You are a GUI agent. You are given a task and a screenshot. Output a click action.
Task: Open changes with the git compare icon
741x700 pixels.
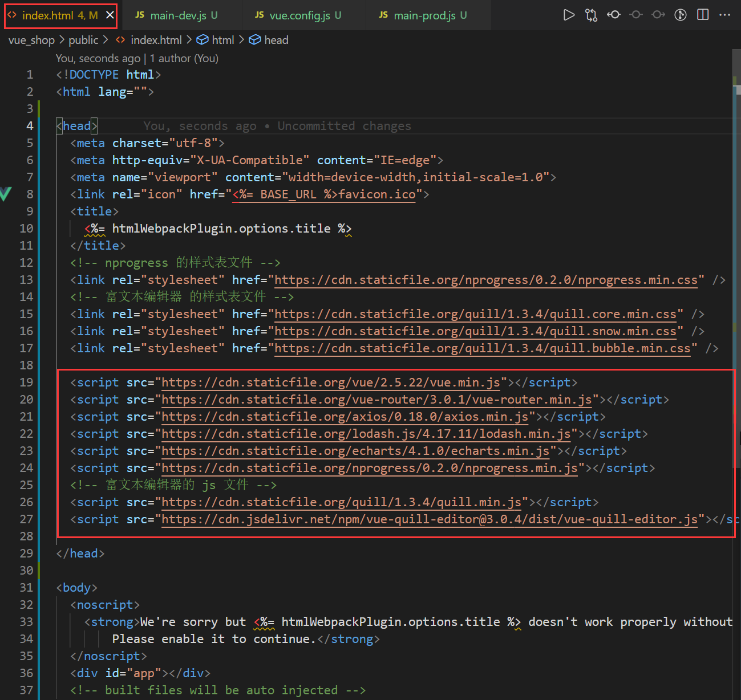(x=591, y=15)
